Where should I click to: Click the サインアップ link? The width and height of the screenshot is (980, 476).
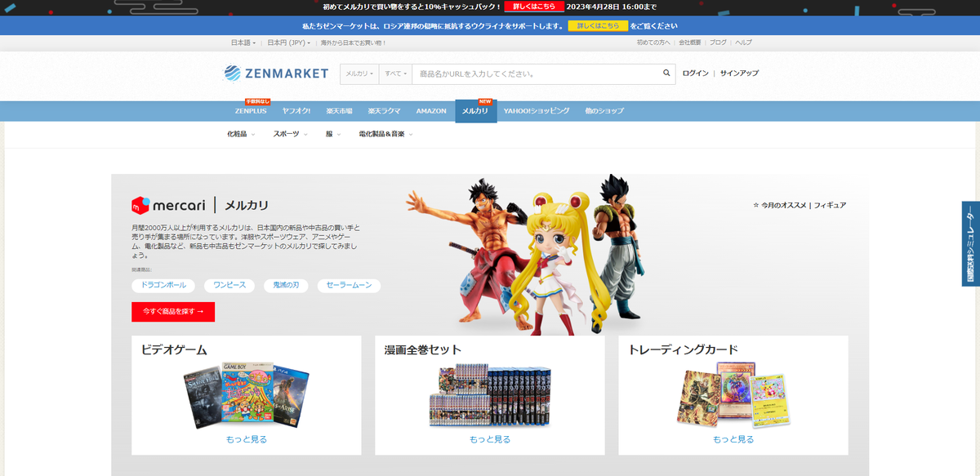739,73
